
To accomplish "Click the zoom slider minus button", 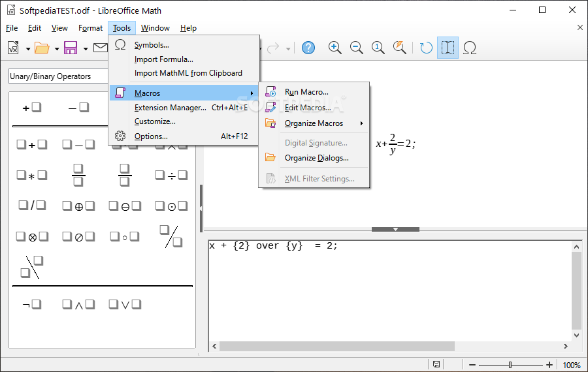I will pos(472,365).
